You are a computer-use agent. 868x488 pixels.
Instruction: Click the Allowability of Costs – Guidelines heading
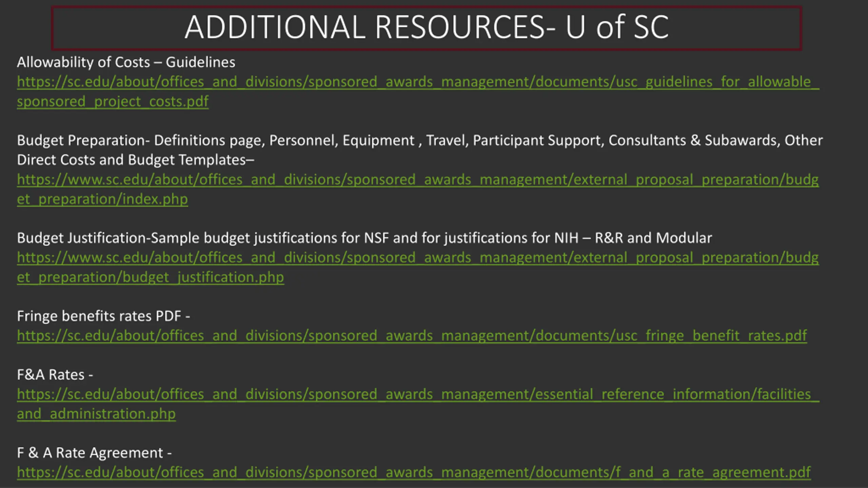pyautogui.click(x=126, y=62)
